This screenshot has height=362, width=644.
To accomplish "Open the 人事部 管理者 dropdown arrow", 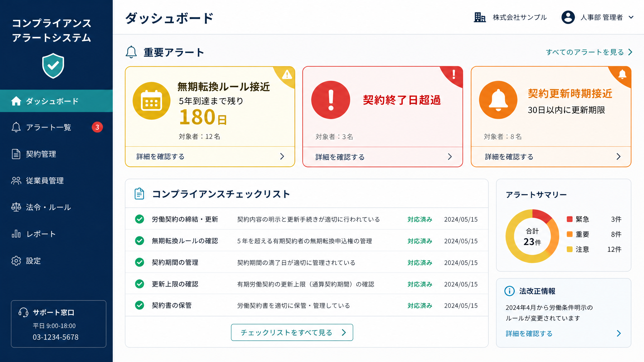I will click(631, 17).
